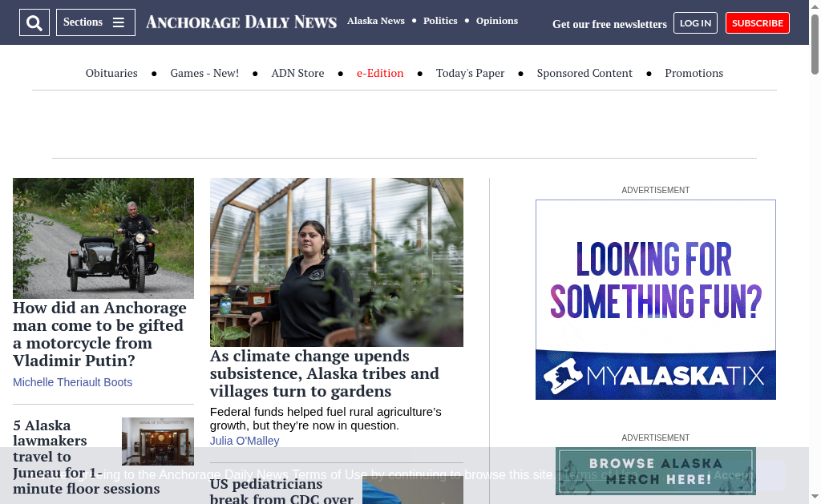Open the search magnifier icon
821x504 pixels.
[34, 22]
